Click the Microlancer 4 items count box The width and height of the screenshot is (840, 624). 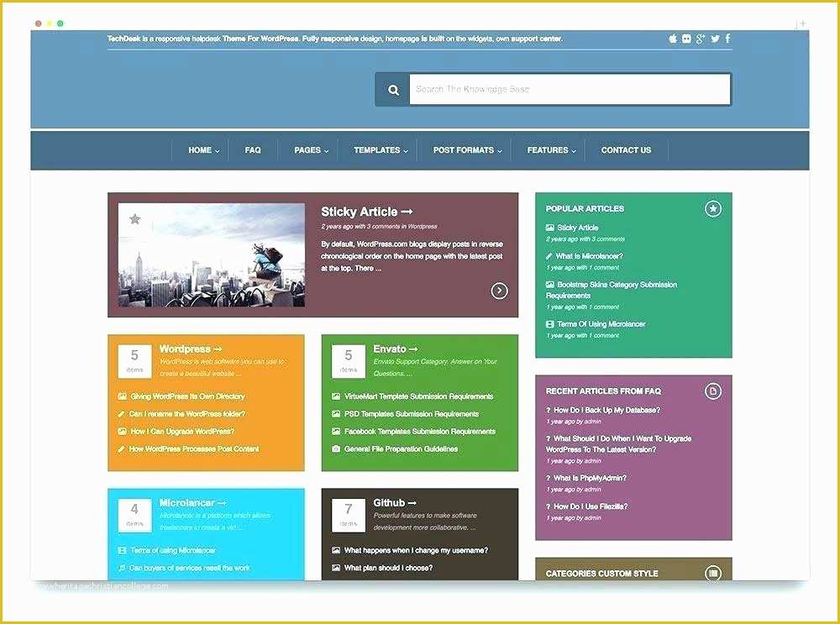[x=134, y=516]
